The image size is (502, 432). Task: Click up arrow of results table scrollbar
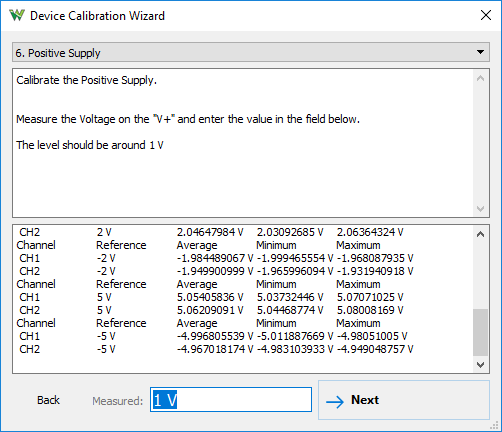coord(480,234)
